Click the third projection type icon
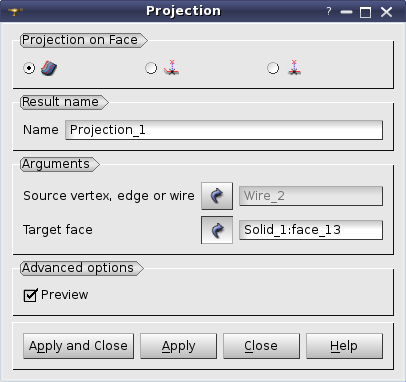This screenshot has width=406, height=382. pyautogui.click(x=293, y=67)
